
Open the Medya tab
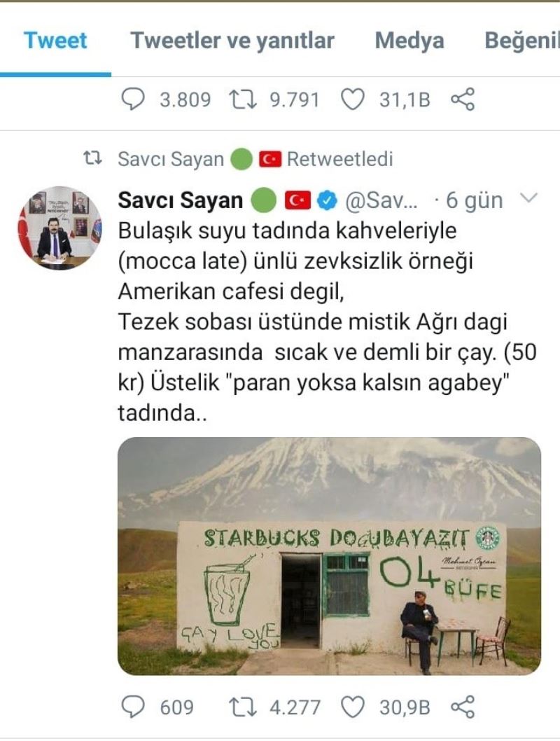tap(409, 40)
